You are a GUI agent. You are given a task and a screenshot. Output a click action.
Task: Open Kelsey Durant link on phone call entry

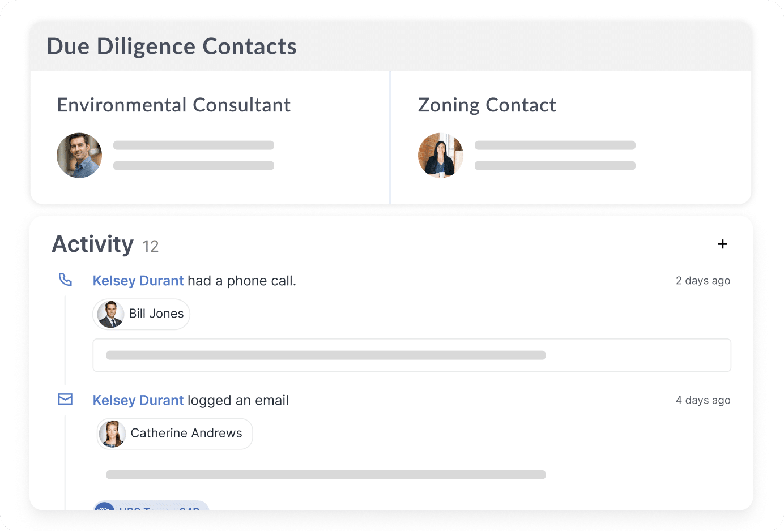138,281
